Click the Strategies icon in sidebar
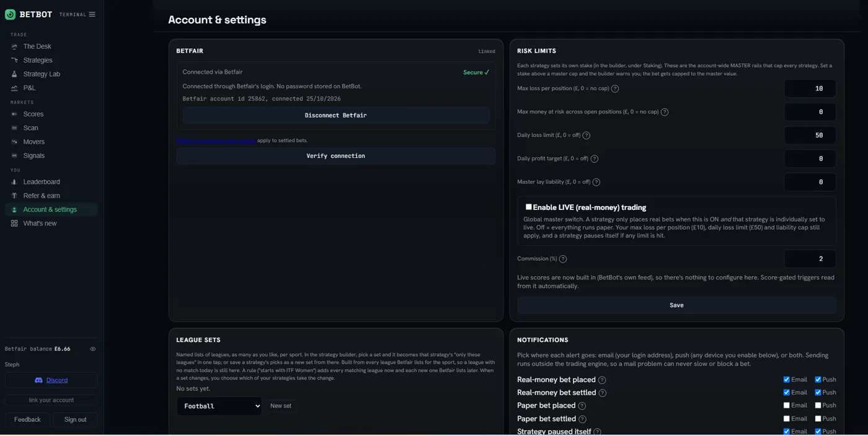This screenshot has width=868, height=436. tap(14, 60)
